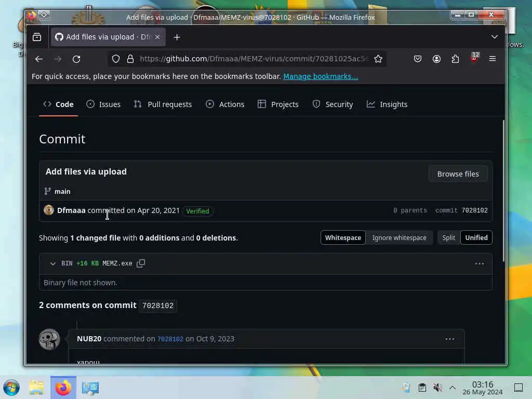This screenshot has width=532, height=399.
Task: Click 7028102 hash badge beside comments heading
Action: click(x=158, y=305)
